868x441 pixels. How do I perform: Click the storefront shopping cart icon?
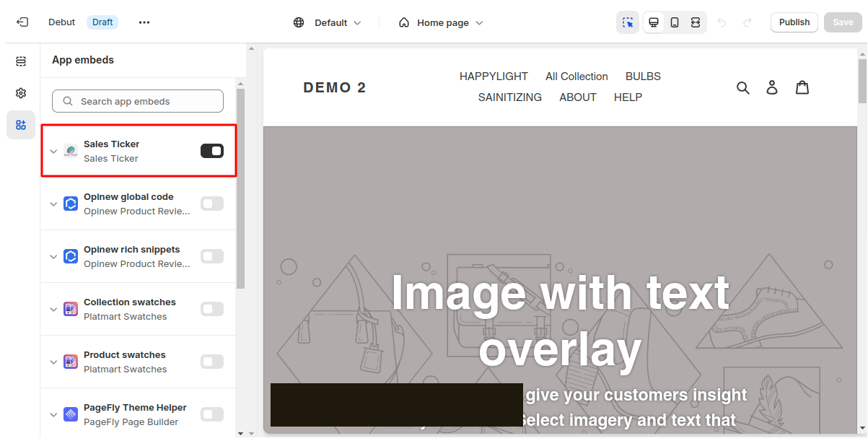[802, 87]
